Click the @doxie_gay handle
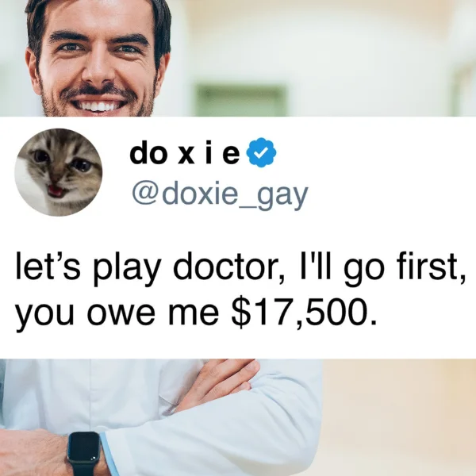The height and width of the screenshot is (476, 476). point(220,194)
